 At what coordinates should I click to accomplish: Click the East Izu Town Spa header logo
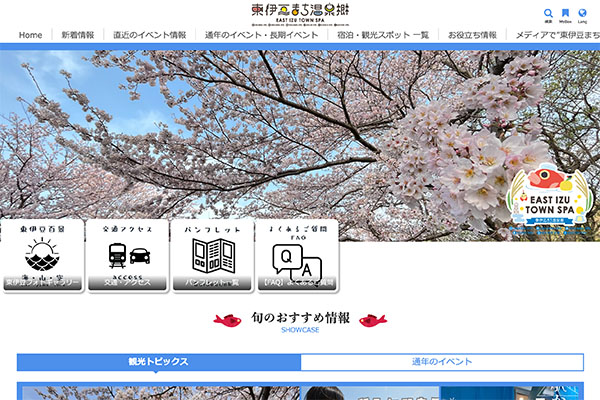pyautogui.click(x=299, y=13)
